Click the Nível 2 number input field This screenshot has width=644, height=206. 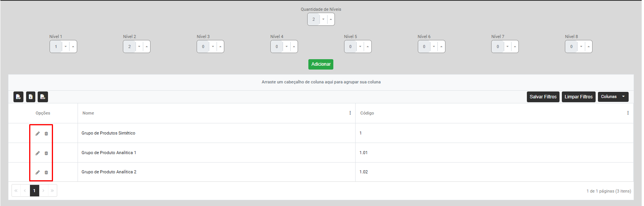tap(129, 47)
